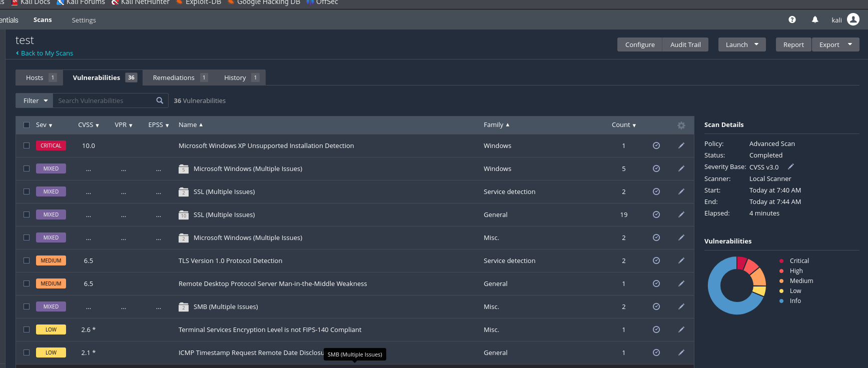Viewport: 868px width, 368px height.
Task: Check the SSL Service detection row
Action: click(x=27, y=191)
